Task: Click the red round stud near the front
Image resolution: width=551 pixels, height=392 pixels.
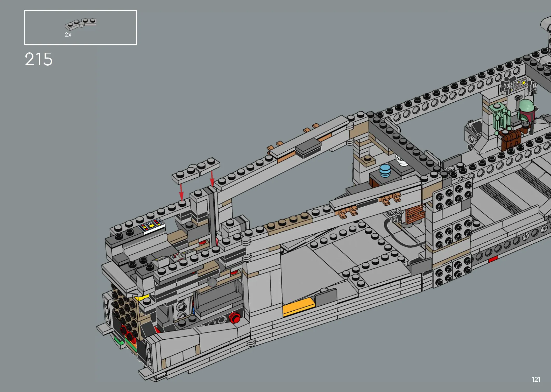Action: [235, 318]
